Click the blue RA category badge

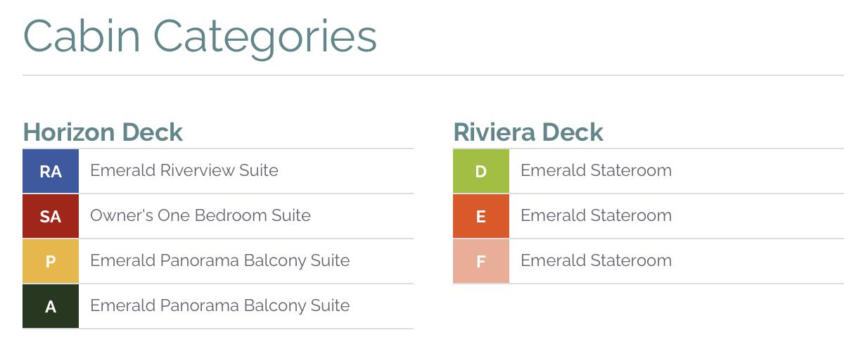tap(51, 171)
